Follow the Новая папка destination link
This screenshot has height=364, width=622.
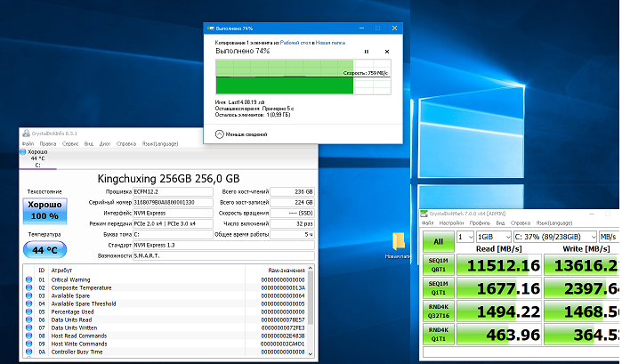click(330, 43)
